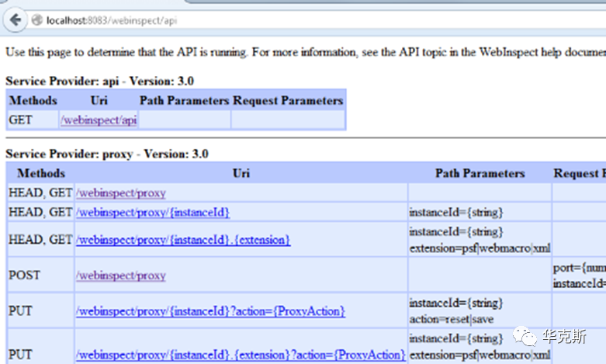Open /webinspect/proxy link in first HEAD, GET row
Viewport: 606px width, 364px height.
click(x=120, y=192)
